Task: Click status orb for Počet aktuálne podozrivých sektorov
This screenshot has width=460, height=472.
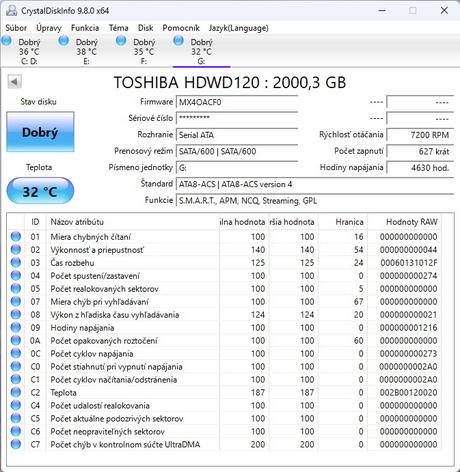Action: (16, 418)
